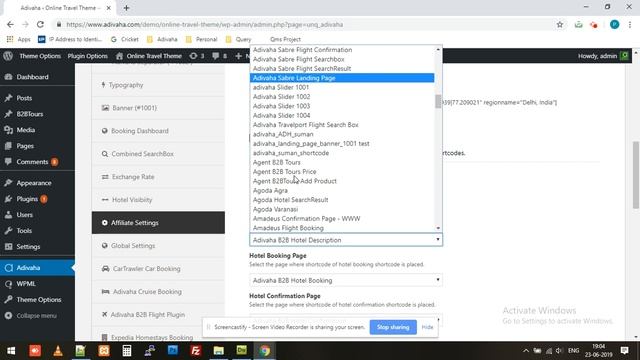The image size is (640, 360).
Task: Click the dropdown list scroll-down arrow
Action: (x=438, y=228)
